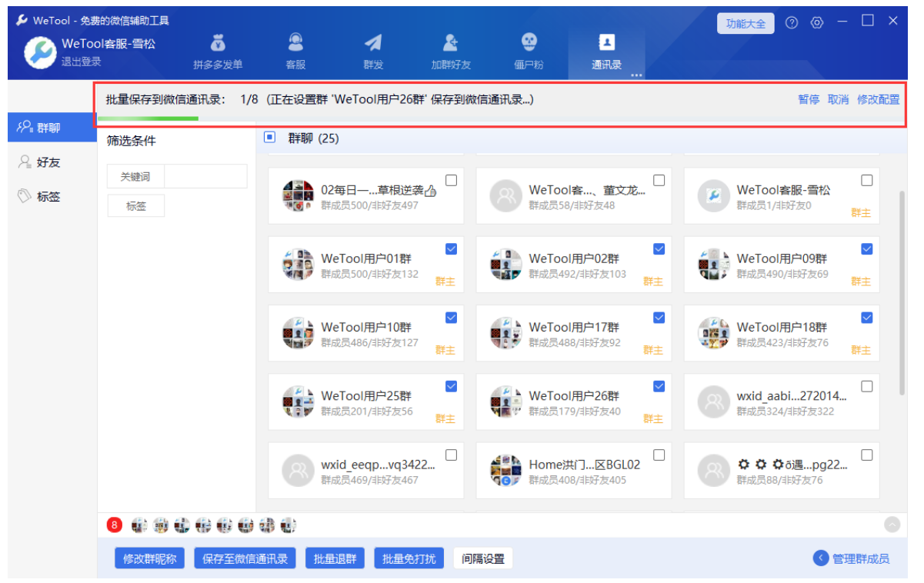The height and width of the screenshot is (583, 924).
Task: Click the WeTool wrench avatar icon
Action: 40,52
